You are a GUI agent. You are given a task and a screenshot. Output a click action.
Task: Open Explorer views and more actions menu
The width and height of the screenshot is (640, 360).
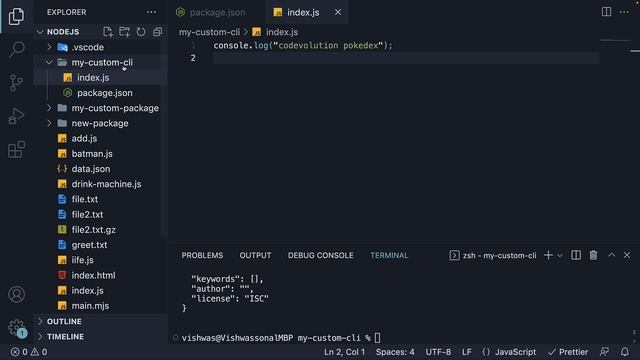coord(151,12)
